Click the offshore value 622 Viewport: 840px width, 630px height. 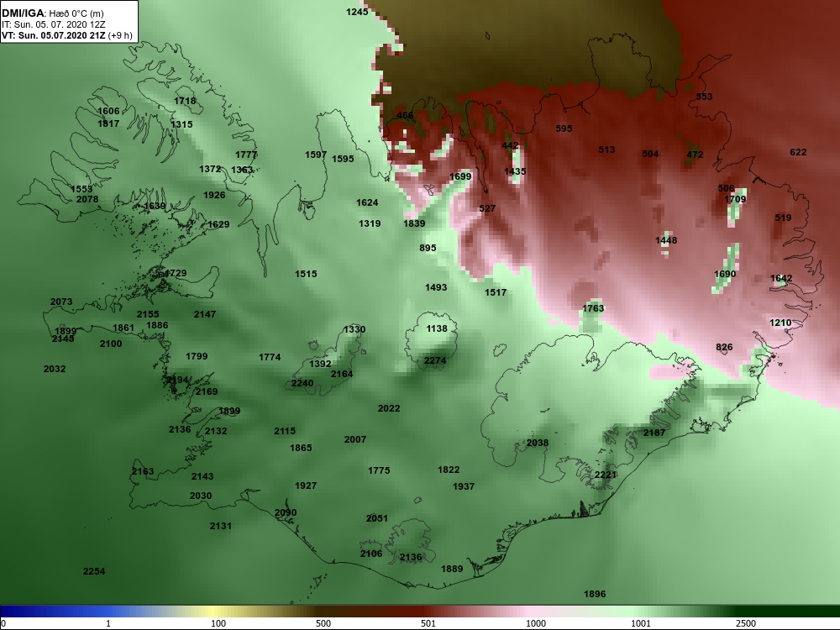[798, 152]
